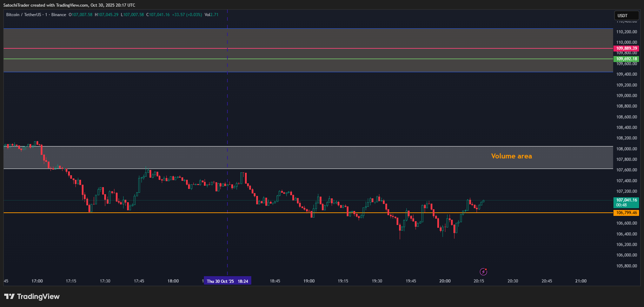Click the orange 106,799.46 price label
Viewport: 644px width, 307px height.
(626, 213)
